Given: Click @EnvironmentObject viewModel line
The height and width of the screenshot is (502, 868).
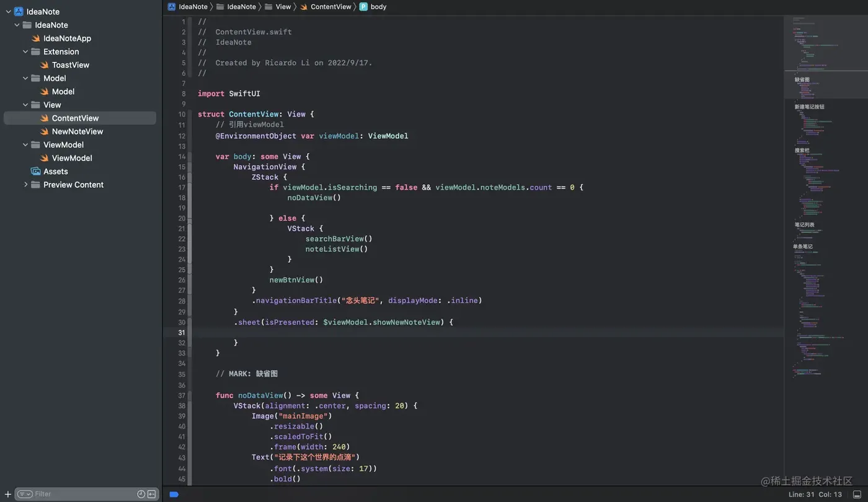Looking at the screenshot, I should pyautogui.click(x=312, y=136).
